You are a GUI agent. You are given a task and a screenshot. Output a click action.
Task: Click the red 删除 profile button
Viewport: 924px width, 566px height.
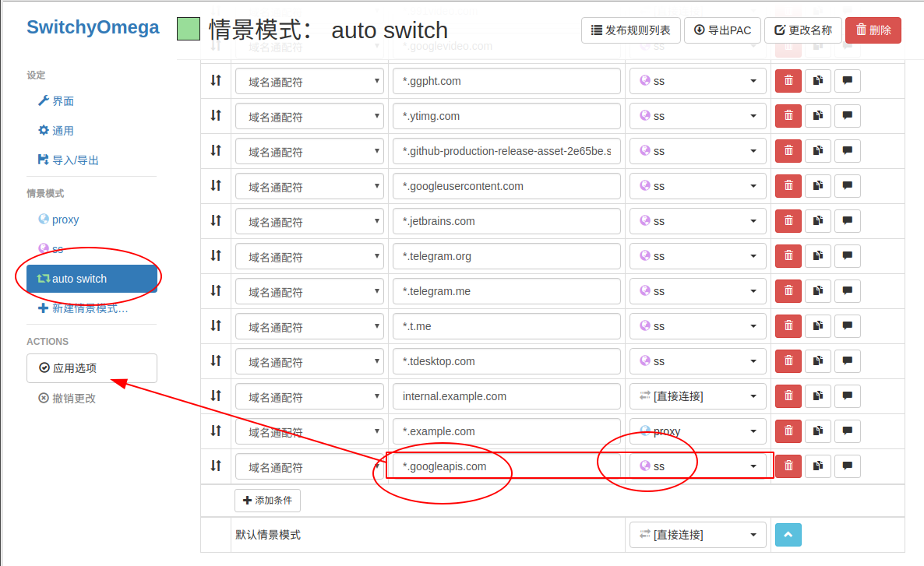click(873, 30)
